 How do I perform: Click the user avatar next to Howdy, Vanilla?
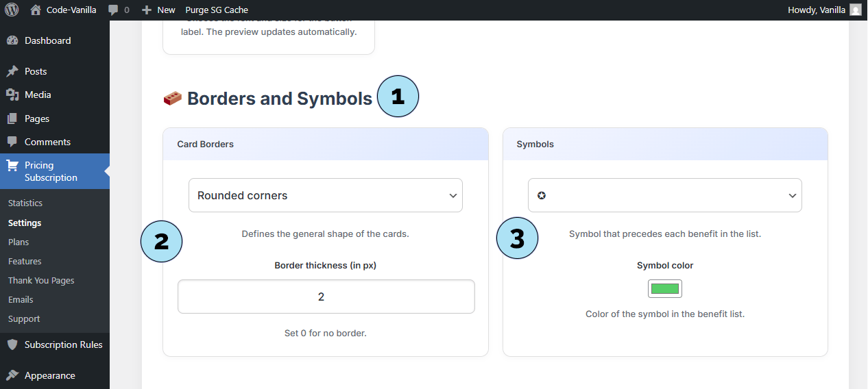[855, 10]
